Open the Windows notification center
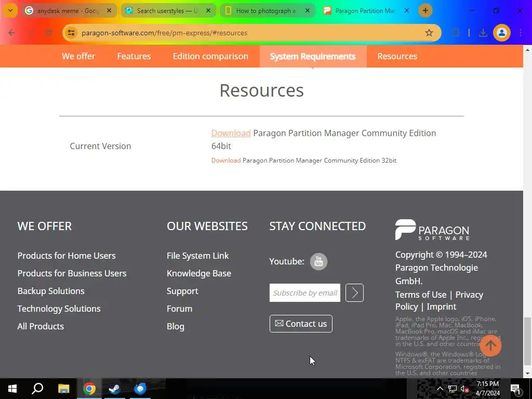The height and width of the screenshot is (399, 532). 515,389
